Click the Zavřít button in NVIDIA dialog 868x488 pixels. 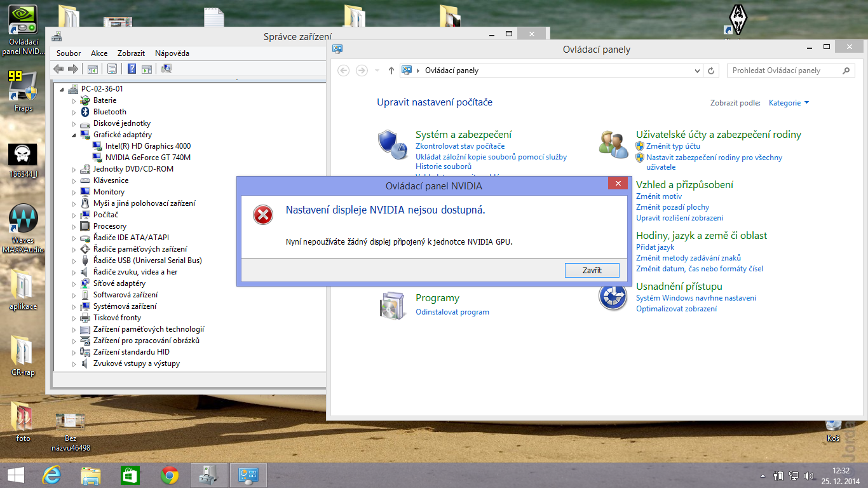[592, 270]
